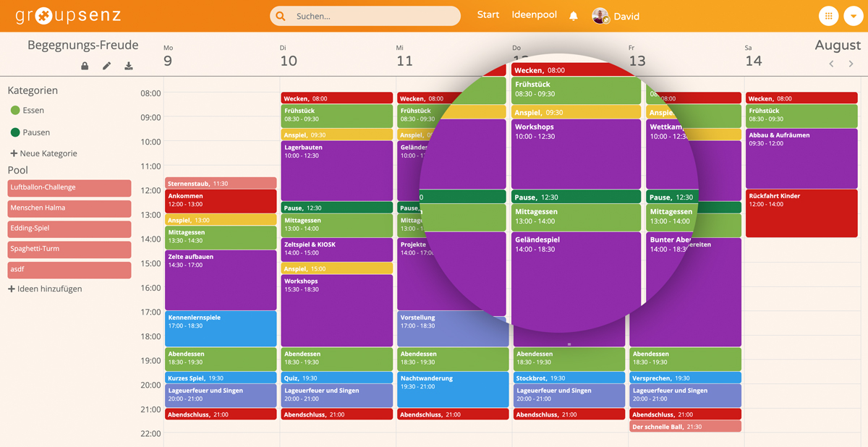Select the Spaghetti-Turm pool item
868x447 pixels.
pos(69,249)
